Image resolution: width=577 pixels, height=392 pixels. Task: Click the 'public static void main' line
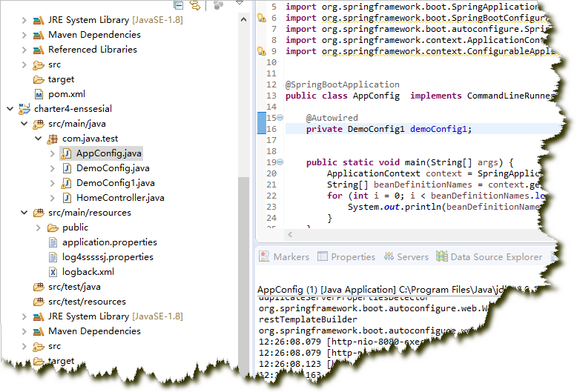[x=409, y=162]
